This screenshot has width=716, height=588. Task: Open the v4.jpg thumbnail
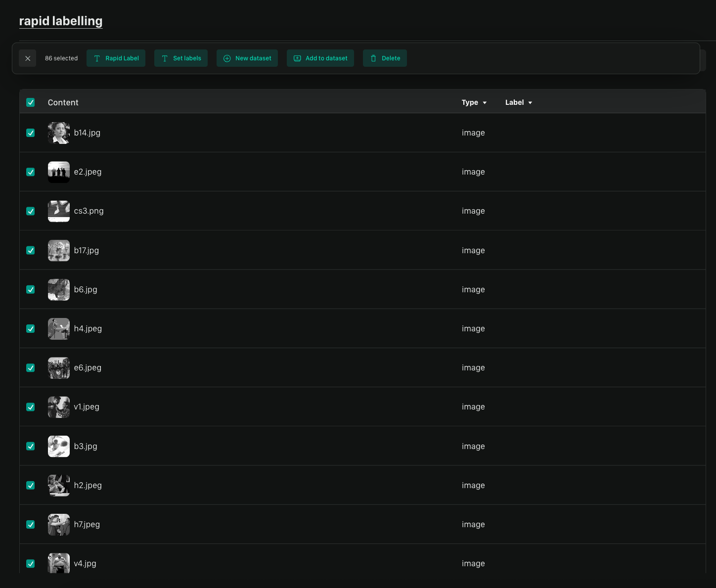tap(59, 563)
